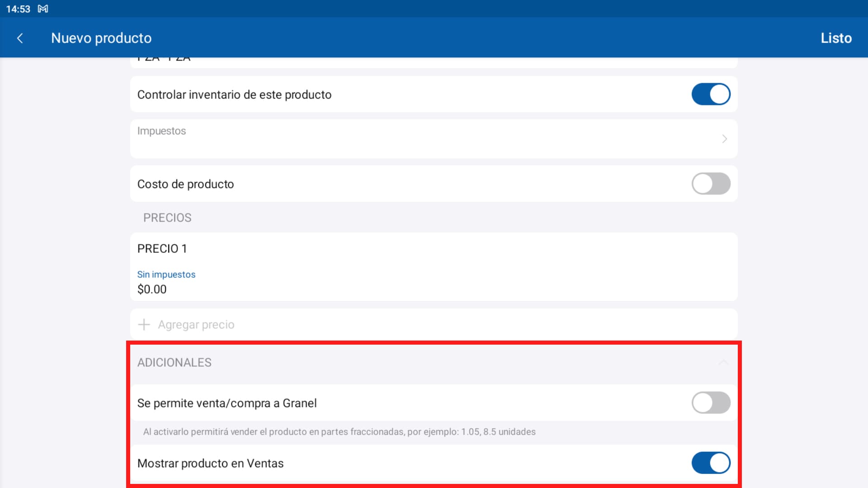
Task: Select the Nuevo producto title bar
Action: pyautogui.click(x=101, y=38)
